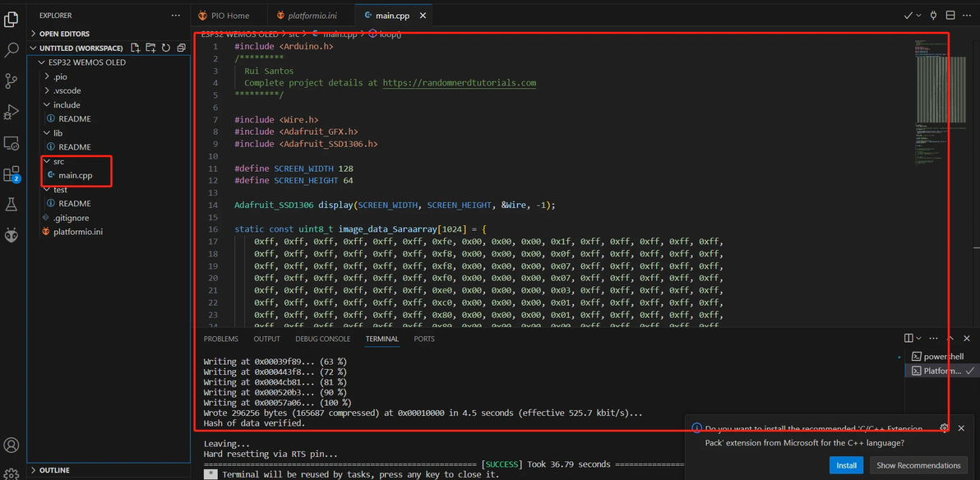980x480 pixels.
Task: Open build task dropdown arrow beside checkmark
Action: pyautogui.click(x=918, y=16)
